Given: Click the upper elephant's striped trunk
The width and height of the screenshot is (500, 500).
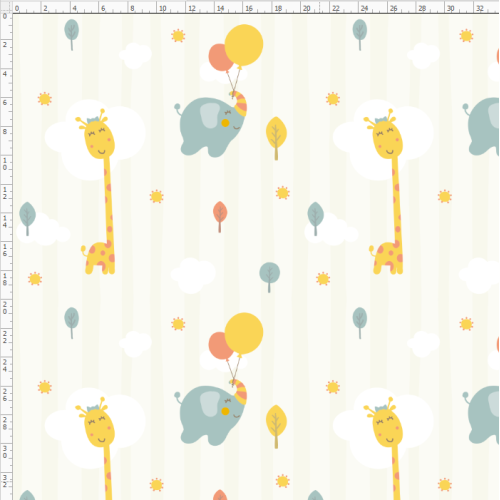Looking at the screenshot, I should 240,103.
